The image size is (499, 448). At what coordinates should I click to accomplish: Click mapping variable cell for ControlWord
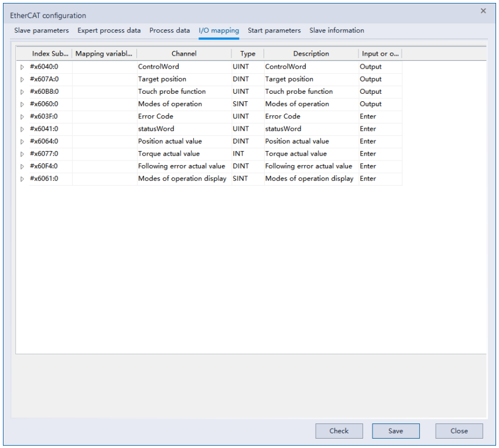click(x=104, y=67)
